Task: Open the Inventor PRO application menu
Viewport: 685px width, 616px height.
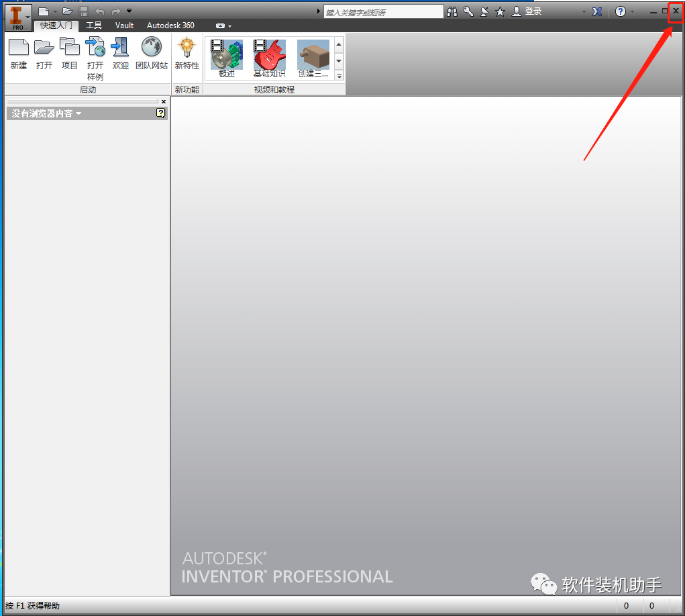Action: (x=18, y=18)
